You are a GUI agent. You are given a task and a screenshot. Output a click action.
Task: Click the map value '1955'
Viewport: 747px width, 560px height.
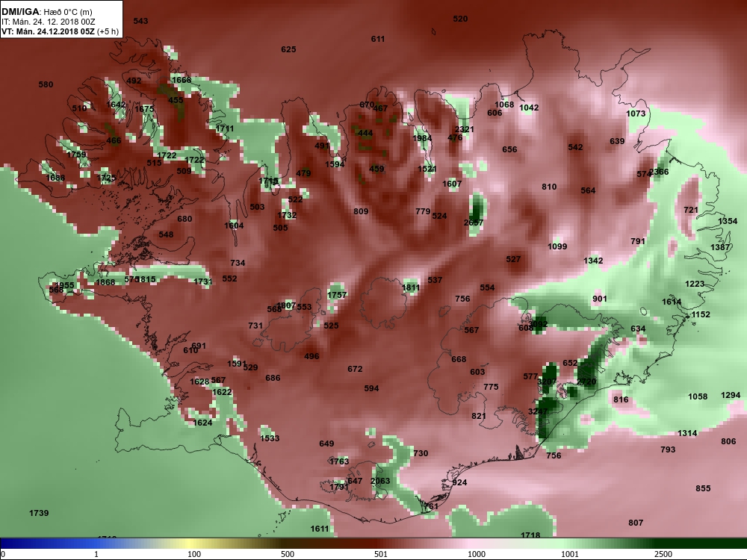pos(65,286)
